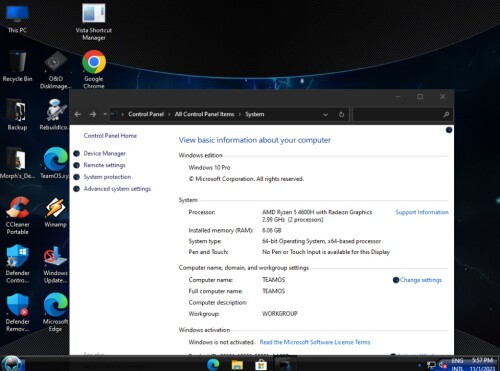
Task: Launch O&O DiskImage desktop shortcut
Action: (x=55, y=70)
